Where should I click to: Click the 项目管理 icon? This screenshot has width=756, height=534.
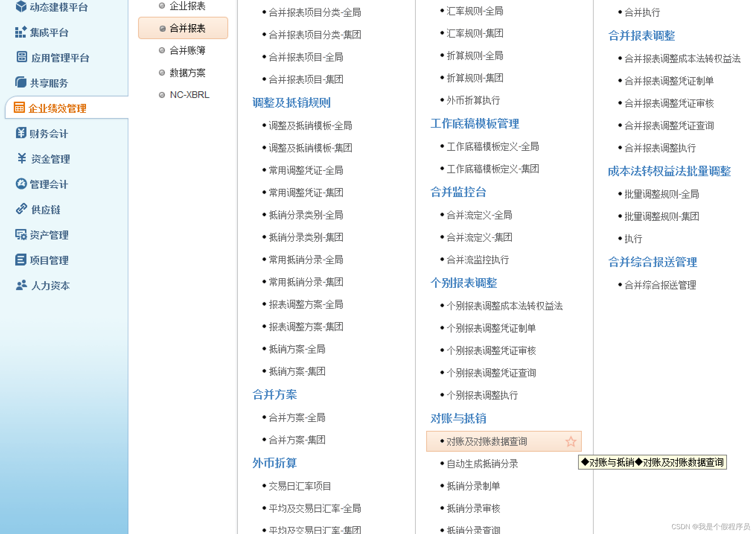(21, 260)
